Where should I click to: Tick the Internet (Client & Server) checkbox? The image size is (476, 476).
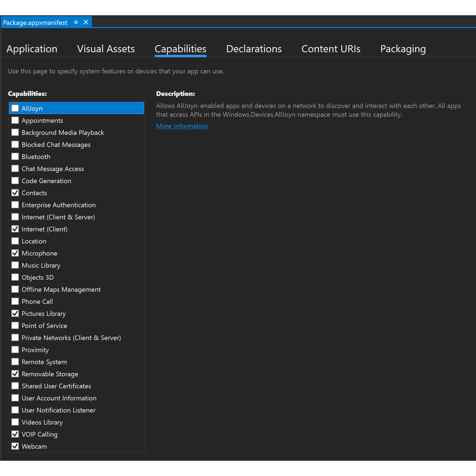[15, 217]
